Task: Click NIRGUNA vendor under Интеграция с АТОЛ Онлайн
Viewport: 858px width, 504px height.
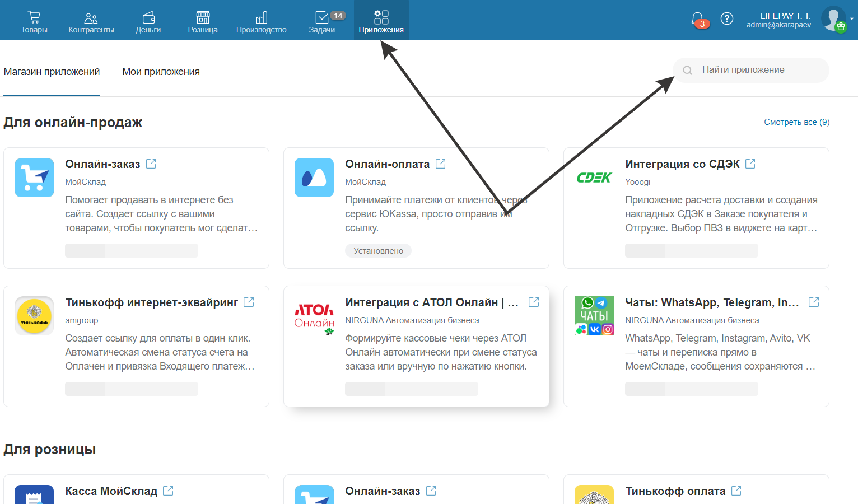Action: [x=412, y=320]
